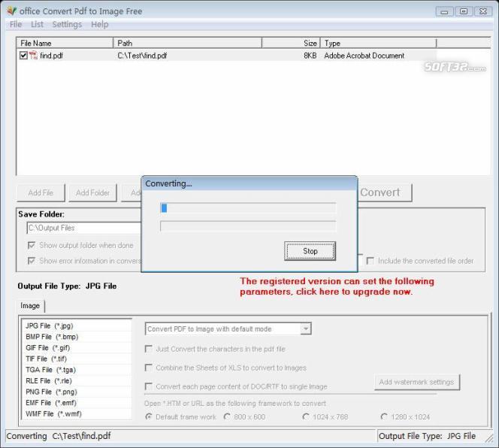Open the File menu
499x448 pixels.
tap(16, 24)
